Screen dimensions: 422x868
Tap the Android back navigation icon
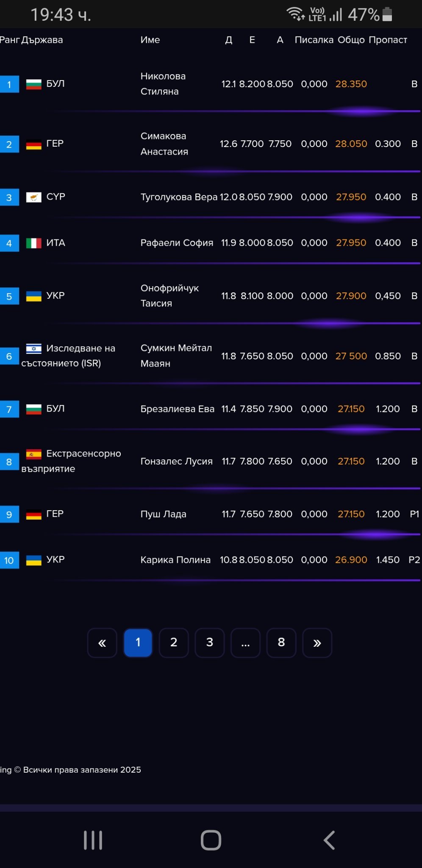pos(329,840)
